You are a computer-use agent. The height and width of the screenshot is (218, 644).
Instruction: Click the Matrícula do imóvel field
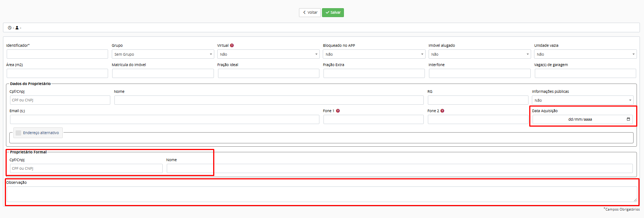tap(163, 74)
